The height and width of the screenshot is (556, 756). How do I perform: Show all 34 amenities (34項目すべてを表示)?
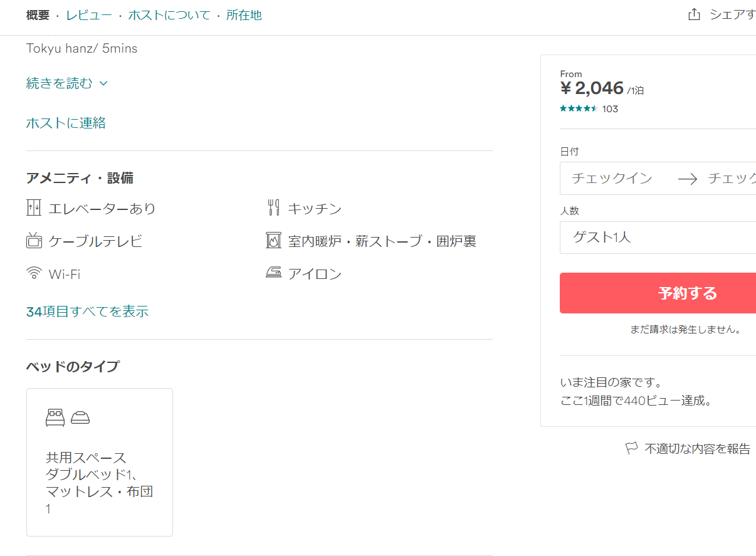coord(87,312)
